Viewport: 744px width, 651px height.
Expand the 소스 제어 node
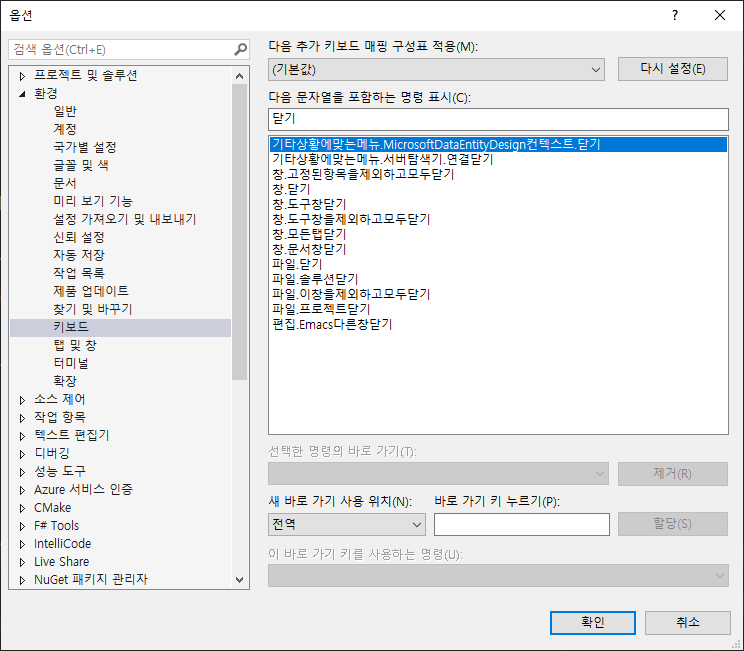click(22, 400)
